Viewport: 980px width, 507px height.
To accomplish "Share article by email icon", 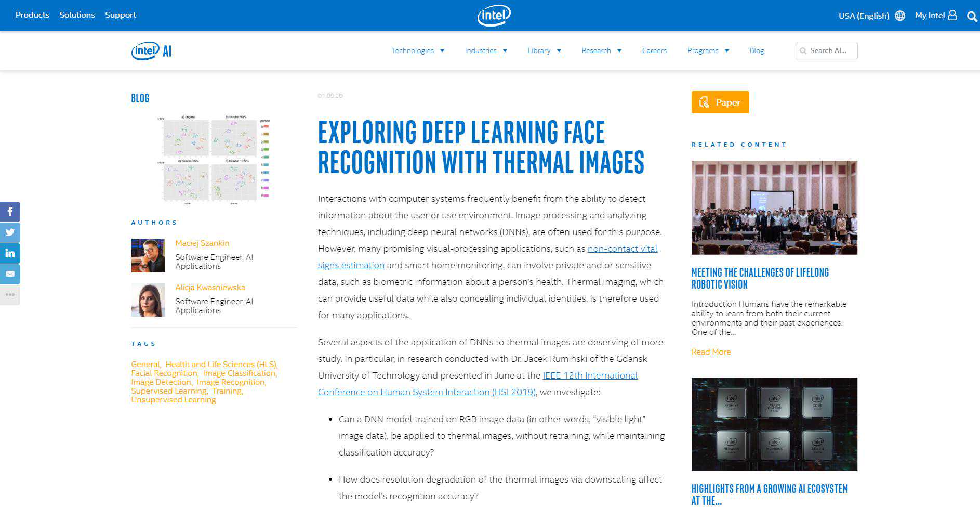I will pos(10,274).
